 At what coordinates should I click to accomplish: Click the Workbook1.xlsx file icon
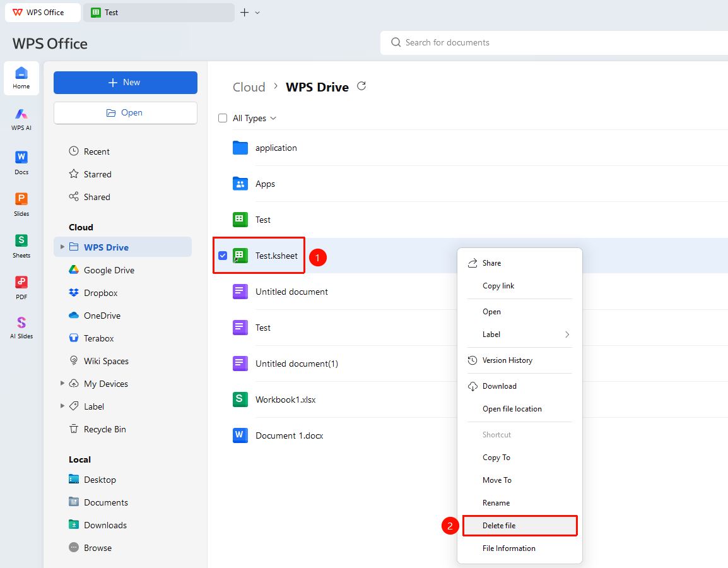click(x=240, y=399)
